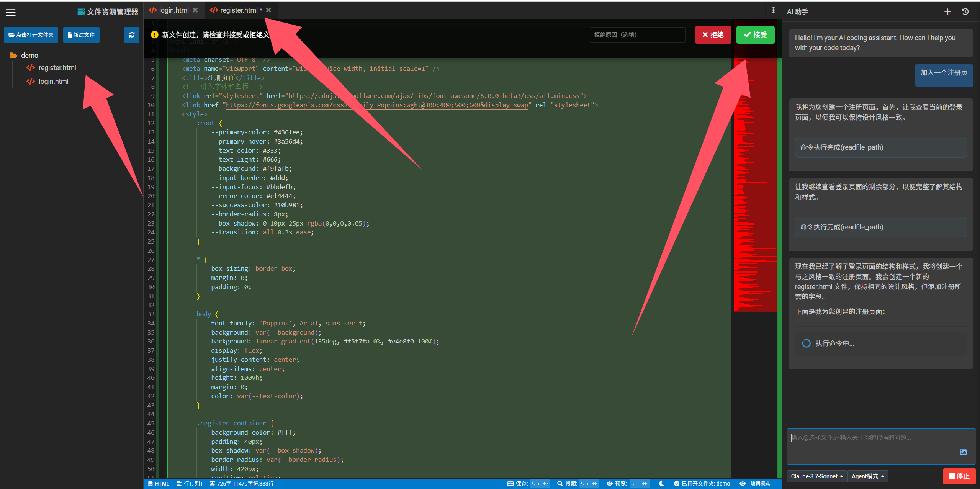
Task: Click the green 接受 button
Action: click(x=755, y=35)
